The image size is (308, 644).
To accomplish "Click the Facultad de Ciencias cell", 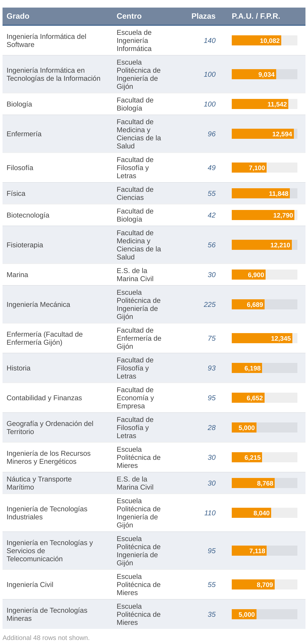I will [135, 194].
